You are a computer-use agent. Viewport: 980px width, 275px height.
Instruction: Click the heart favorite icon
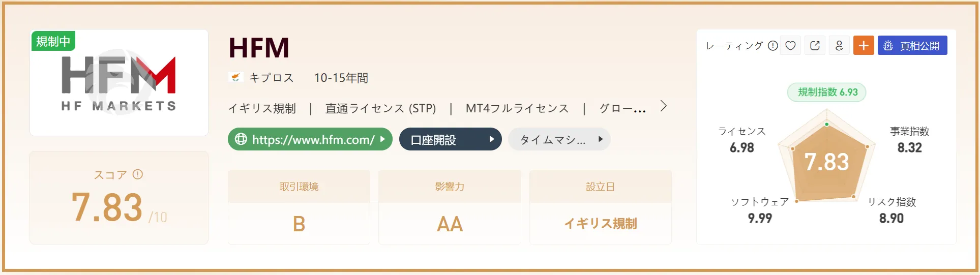tap(790, 45)
